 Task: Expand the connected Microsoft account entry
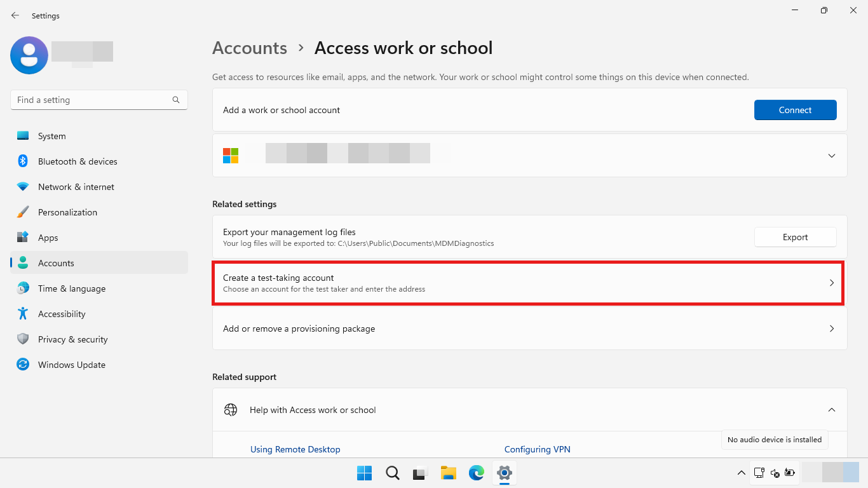pyautogui.click(x=831, y=156)
